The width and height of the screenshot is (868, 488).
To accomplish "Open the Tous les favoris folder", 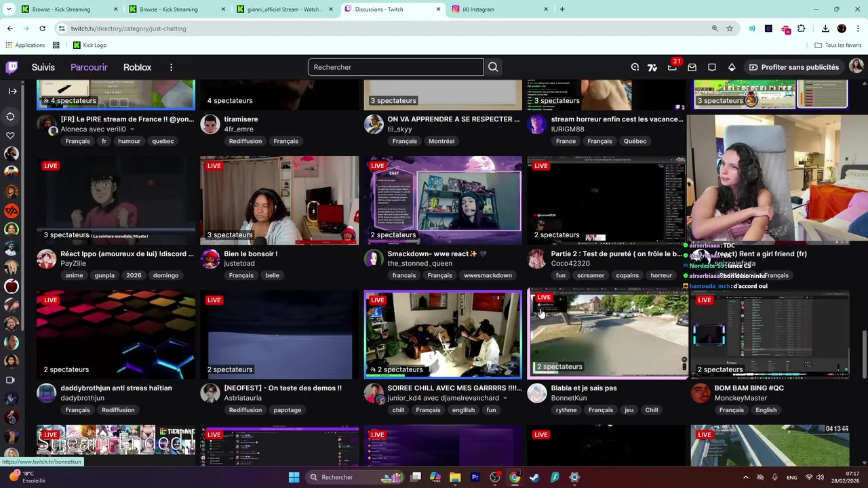I will point(838,45).
